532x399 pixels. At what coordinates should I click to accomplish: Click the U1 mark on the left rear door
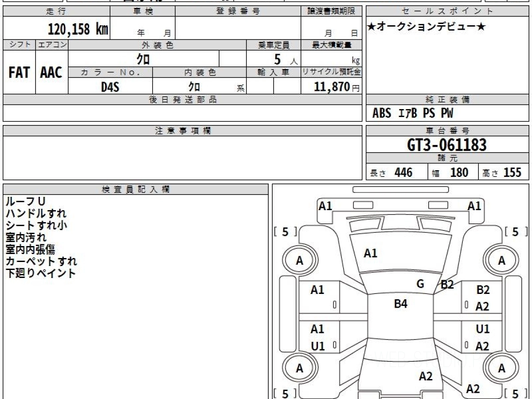tap(318, 347)
